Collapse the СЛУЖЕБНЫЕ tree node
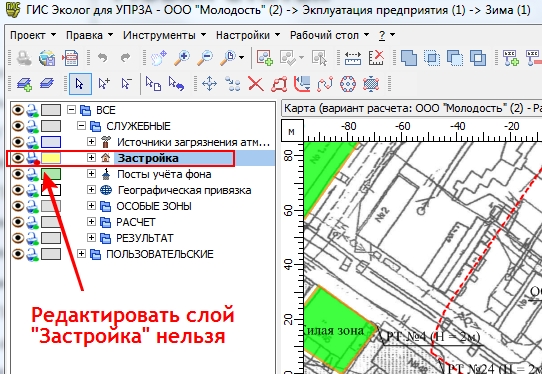 point(81,126)
